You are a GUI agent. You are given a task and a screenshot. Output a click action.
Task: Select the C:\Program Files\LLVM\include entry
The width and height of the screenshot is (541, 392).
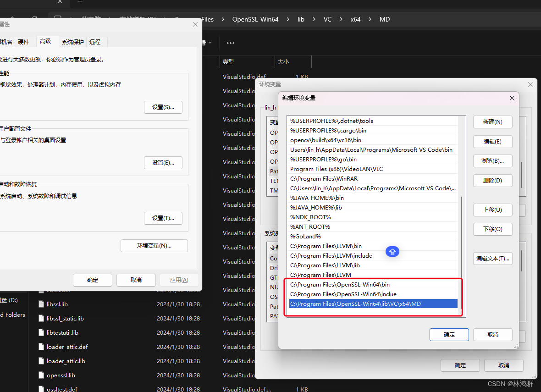point(373,256)
